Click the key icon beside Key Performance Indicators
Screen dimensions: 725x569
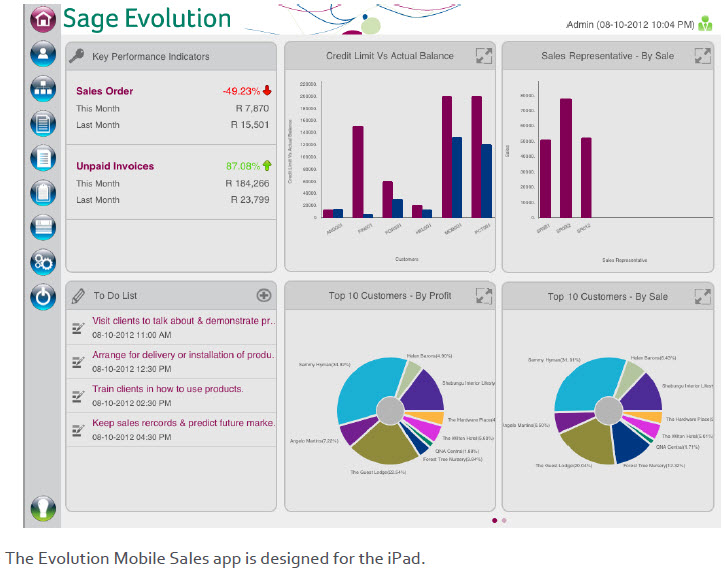point(77,56)
